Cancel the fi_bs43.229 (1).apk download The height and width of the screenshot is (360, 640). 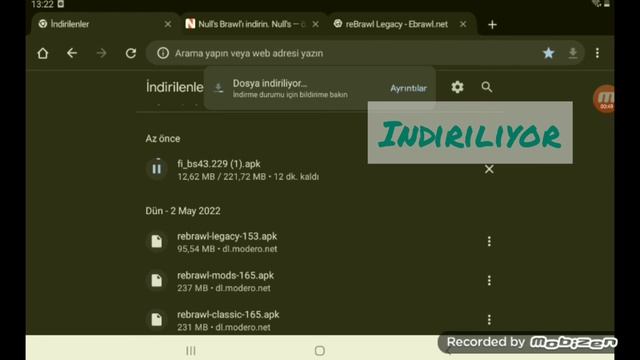tap(489, 169)
